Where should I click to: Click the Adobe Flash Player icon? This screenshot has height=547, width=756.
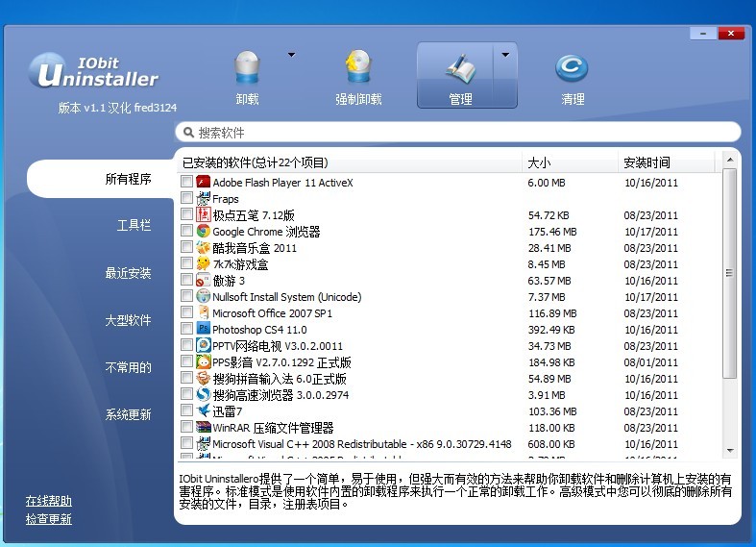[204, 182]
